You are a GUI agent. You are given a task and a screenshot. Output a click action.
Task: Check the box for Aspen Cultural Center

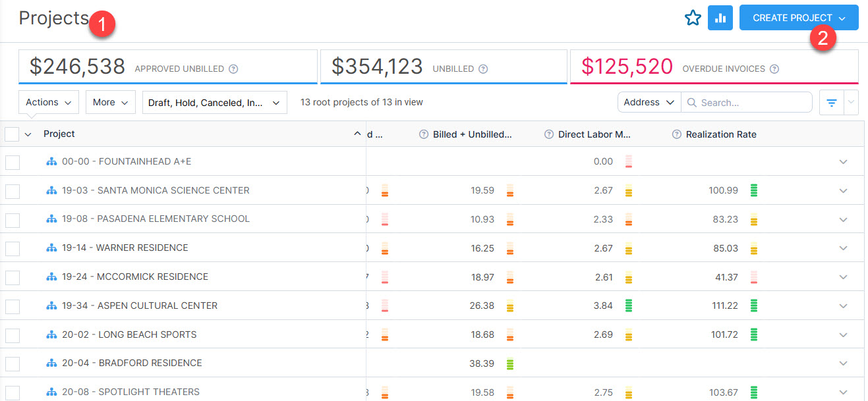point(13,306)
